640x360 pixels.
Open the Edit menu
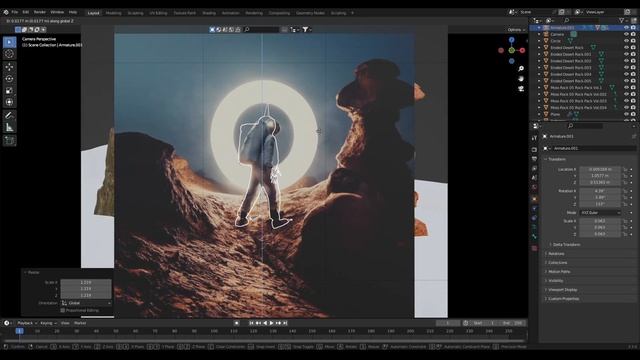26,12
